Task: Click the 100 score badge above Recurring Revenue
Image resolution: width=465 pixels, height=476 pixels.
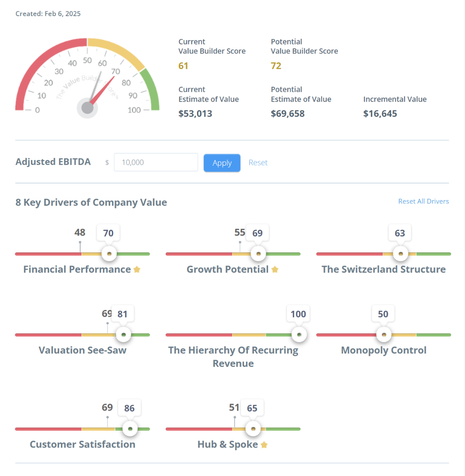Action: (x=298, y=314)
